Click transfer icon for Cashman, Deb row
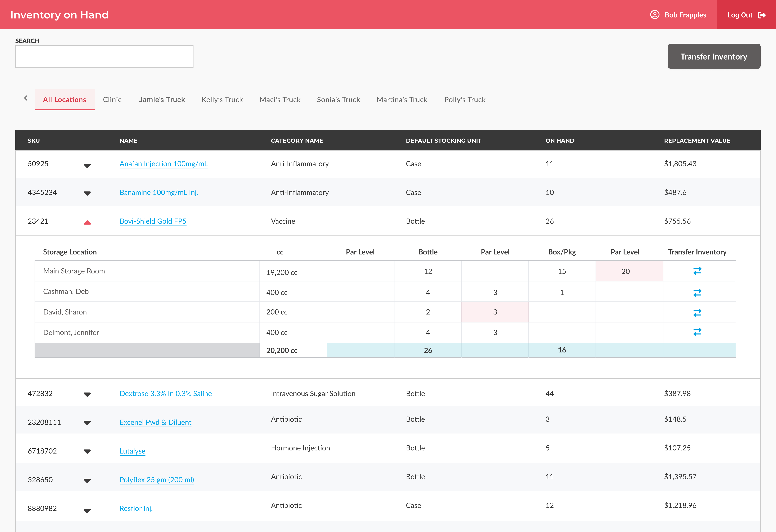This screenshot has width=776, height=532. pyautogui.click(x=697, y=293)
